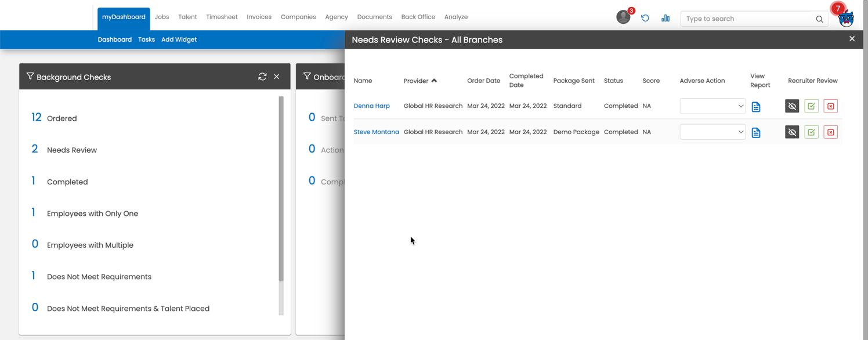Screen dimensions: 868x340
Task: Click the search magnifier icon
Action: click(x=819, y=19)
